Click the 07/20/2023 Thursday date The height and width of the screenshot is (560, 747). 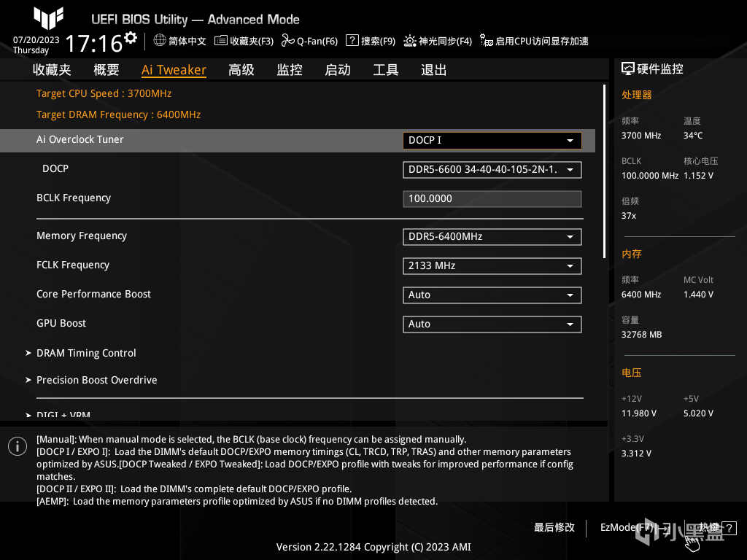pyautogui.click(x=36, y=44)
